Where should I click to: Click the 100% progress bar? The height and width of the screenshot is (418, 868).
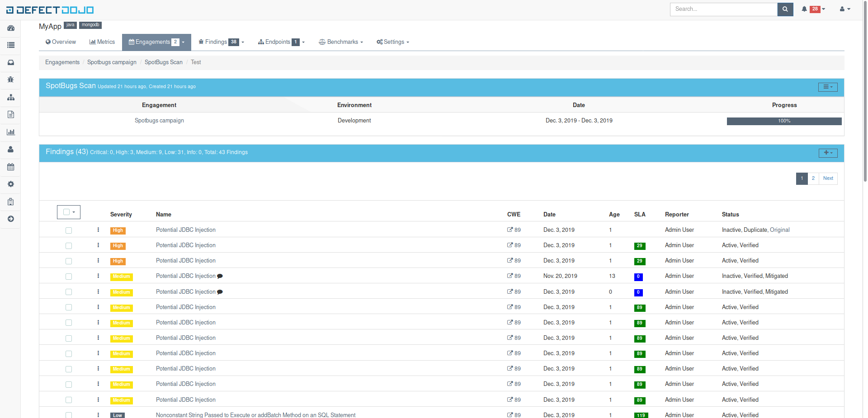tap(784, 121)
